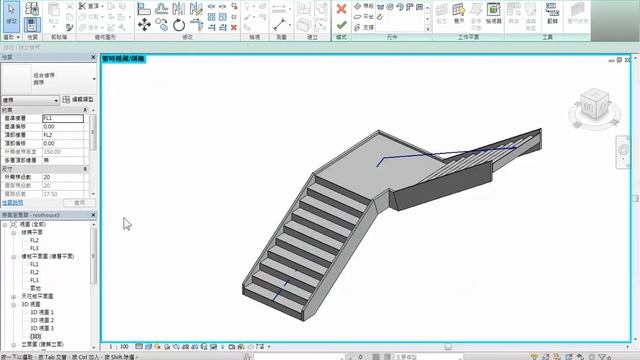Collapse the 尺寸 dimensions section
Image resolution: width=640 pixels, height=360 pixels.
pyautogui.click(x=85, y=169)
